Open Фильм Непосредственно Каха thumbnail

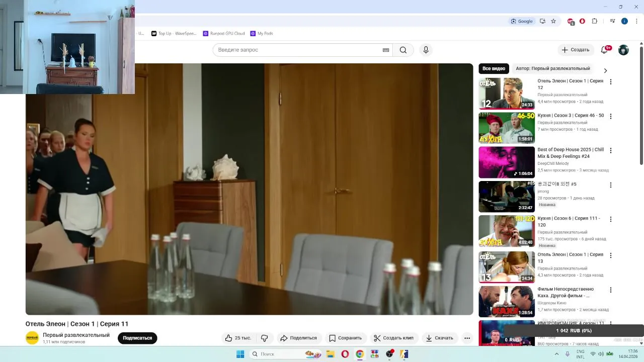(507, 302)
